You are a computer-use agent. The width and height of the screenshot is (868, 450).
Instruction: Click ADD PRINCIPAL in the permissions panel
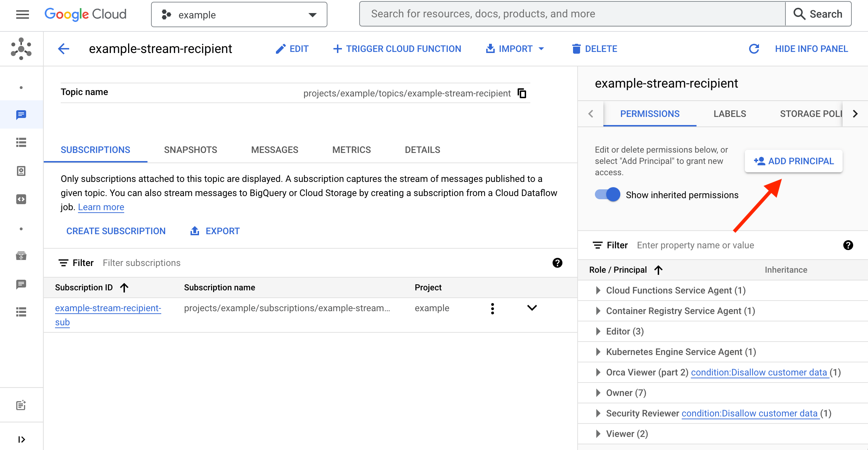click(793, 161)
